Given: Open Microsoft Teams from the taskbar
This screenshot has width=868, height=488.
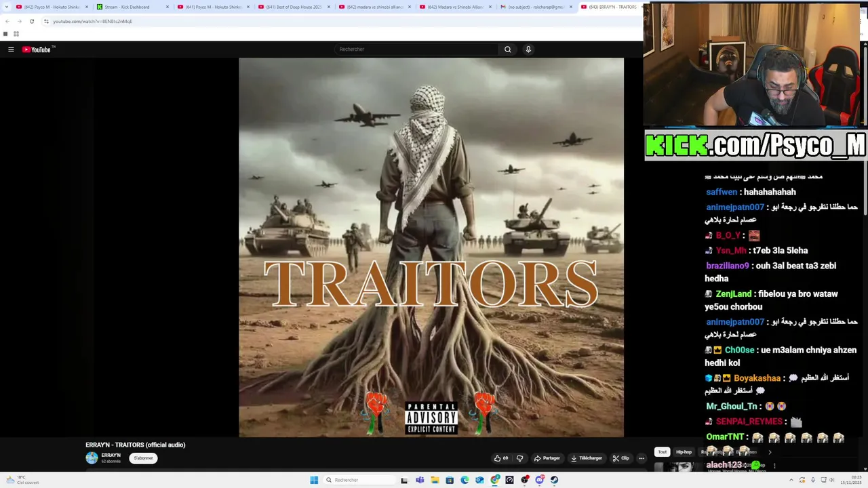Looking at the screenshot, I should tap(420, 480).
